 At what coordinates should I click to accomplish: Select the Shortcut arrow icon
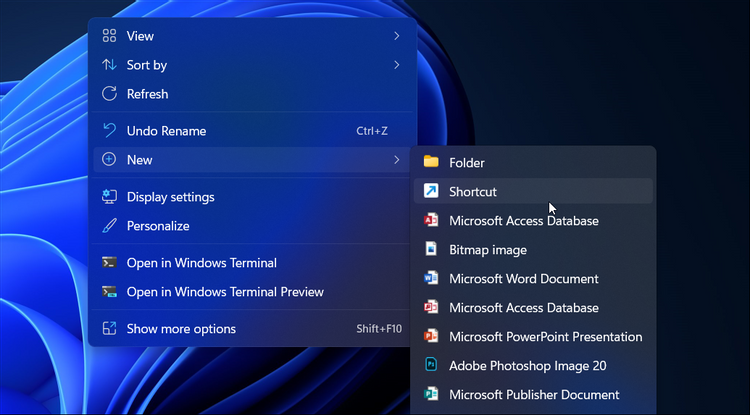pos(431,191)
